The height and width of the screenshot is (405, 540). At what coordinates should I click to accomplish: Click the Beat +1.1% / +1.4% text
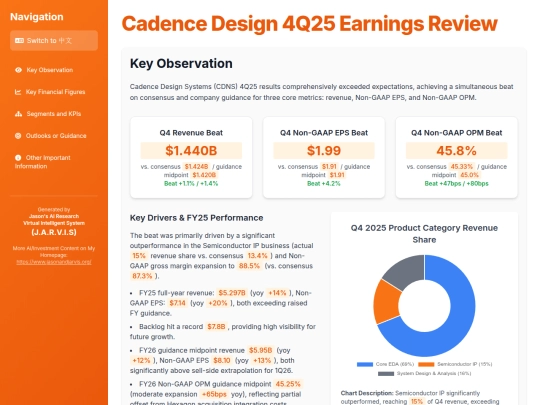(x=191, y=184)
